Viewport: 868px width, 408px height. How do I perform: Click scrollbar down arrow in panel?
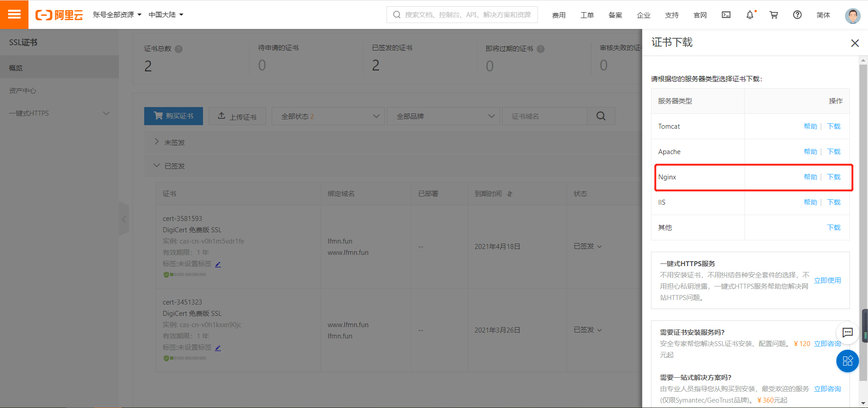tap(863, 403)
